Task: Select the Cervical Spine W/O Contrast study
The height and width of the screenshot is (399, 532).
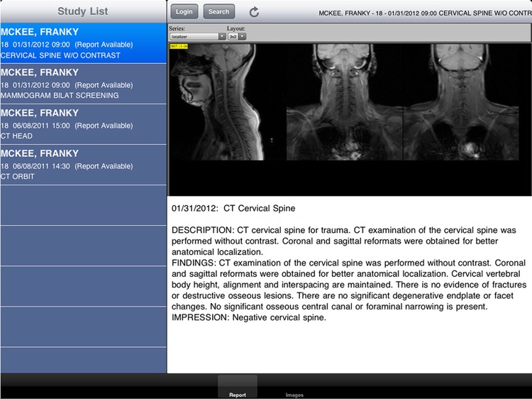Action: pos(84,43)
